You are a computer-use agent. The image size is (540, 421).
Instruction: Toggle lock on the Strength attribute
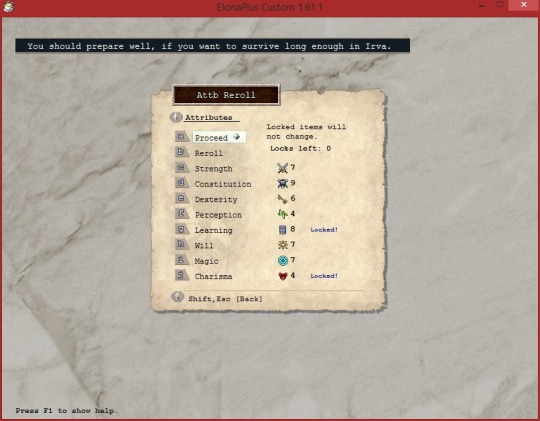pyautogui.click(x=214, y=168)
